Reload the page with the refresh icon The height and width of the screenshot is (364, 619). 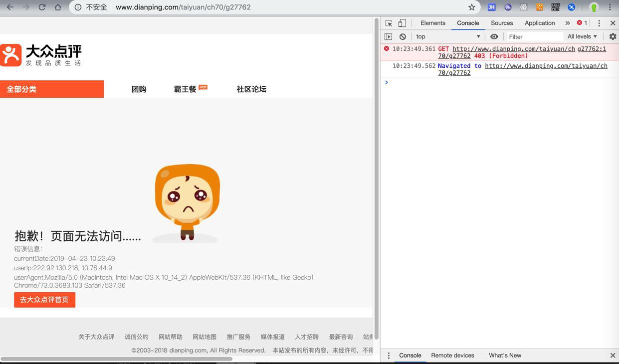click(42, 7)
